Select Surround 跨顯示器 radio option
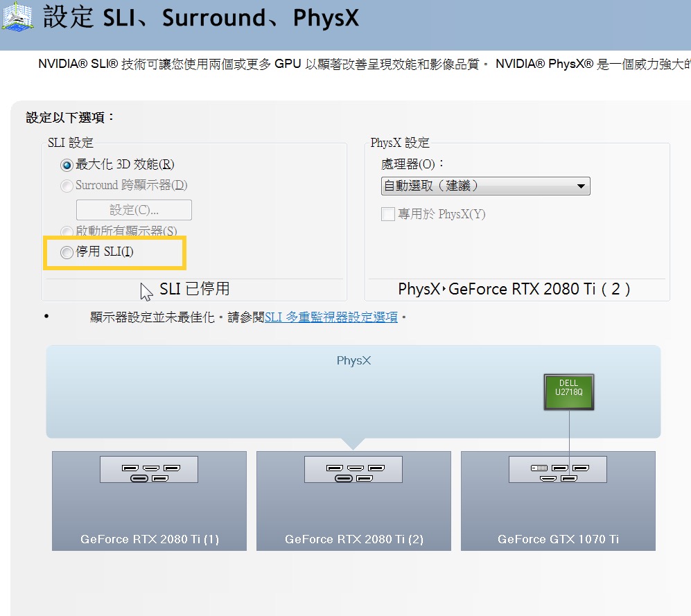Viewport: 691px width, 616px height. click(67, 186)
